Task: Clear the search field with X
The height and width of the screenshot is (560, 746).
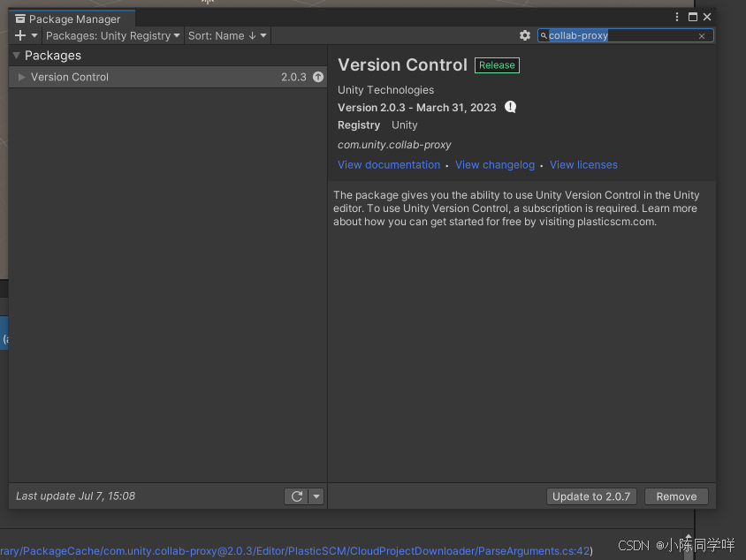Action: click(x=702, y=36)
